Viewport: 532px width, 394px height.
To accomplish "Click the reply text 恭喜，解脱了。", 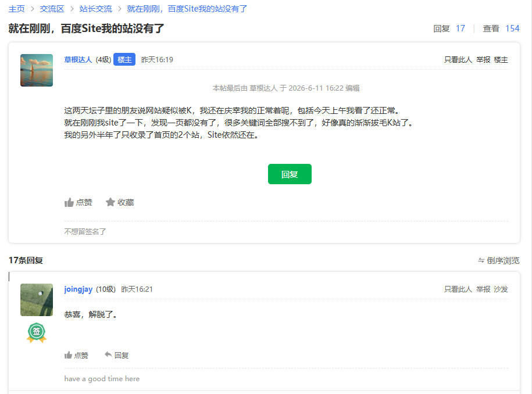I will pyautogui.click(x=91, y=314).
